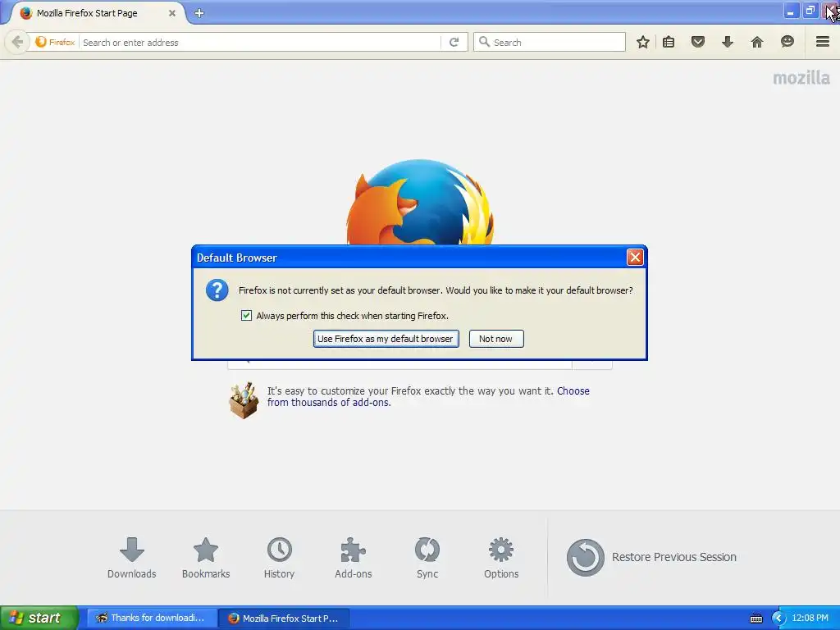Screen dimensions: 840x630
Task: Open the Hello chat smiley icon
Action: click(787, 41)
